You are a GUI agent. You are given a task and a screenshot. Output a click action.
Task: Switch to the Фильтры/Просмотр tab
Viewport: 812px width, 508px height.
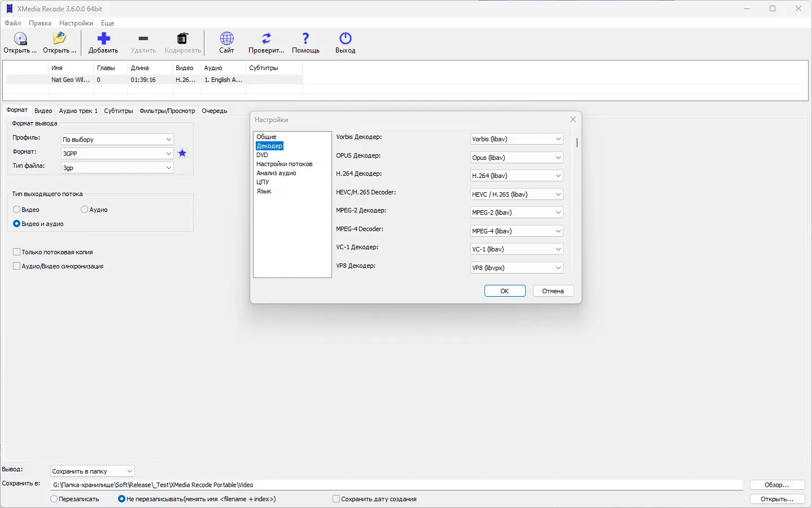[167, 111]
